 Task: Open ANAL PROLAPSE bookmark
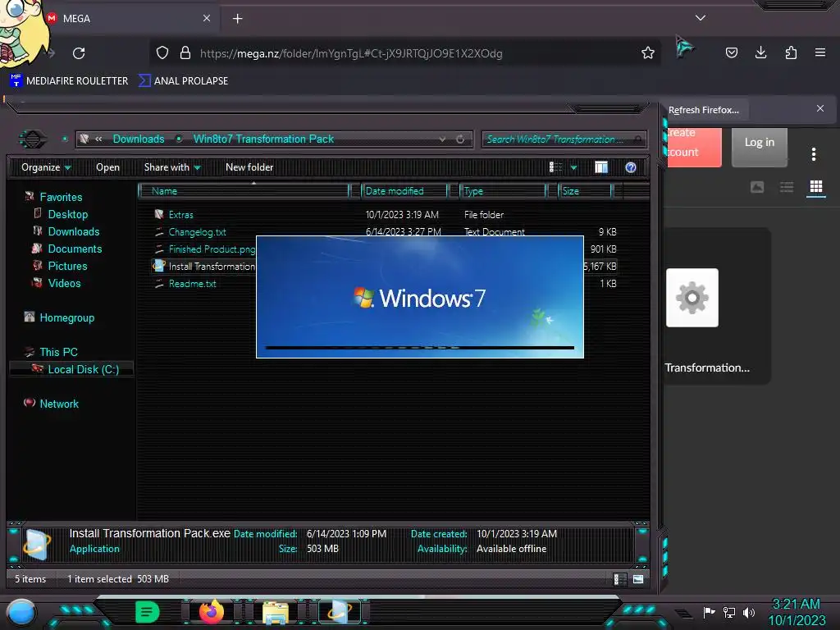point(183,81)
